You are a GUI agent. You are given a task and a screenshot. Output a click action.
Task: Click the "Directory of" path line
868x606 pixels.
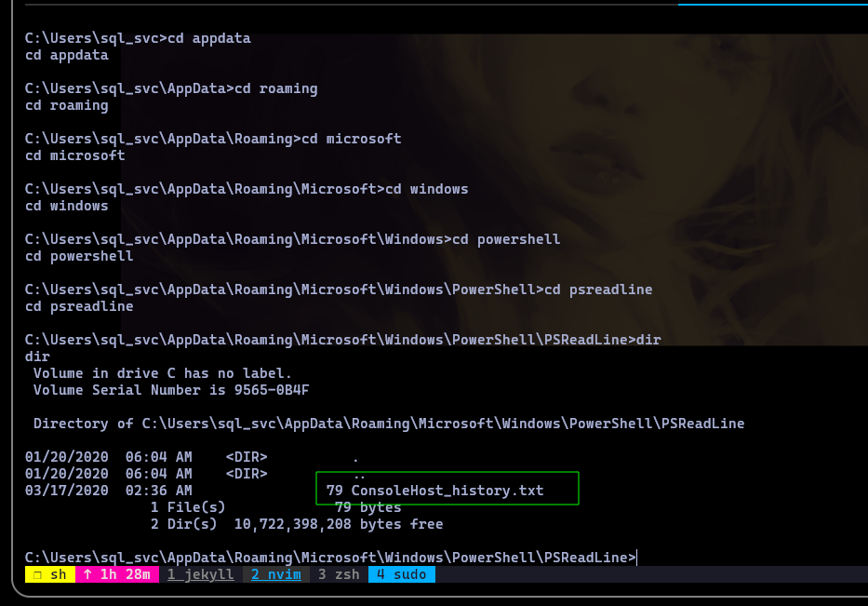pyautogui.click(x=389, y=424)
